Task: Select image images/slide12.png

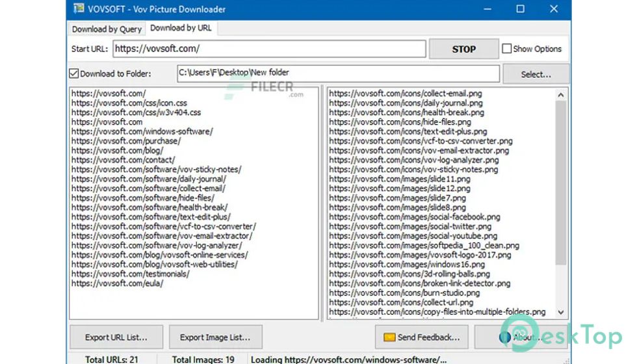Action: point(400,188)
